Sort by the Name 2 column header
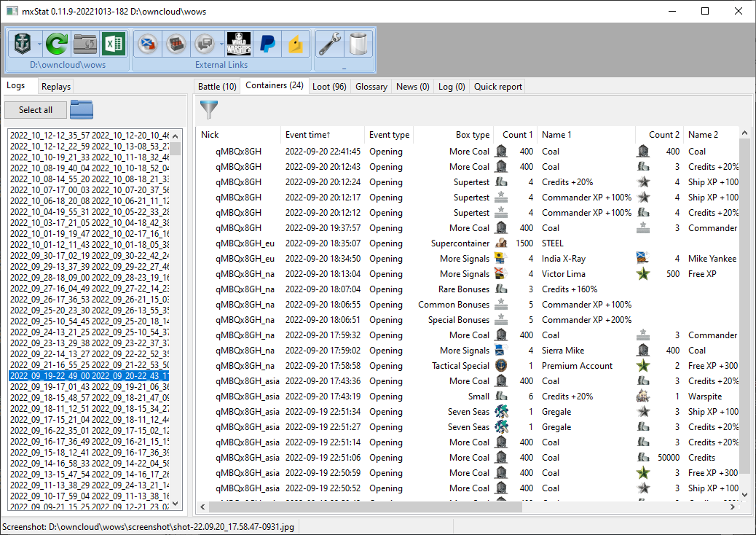 pos(711,135)
